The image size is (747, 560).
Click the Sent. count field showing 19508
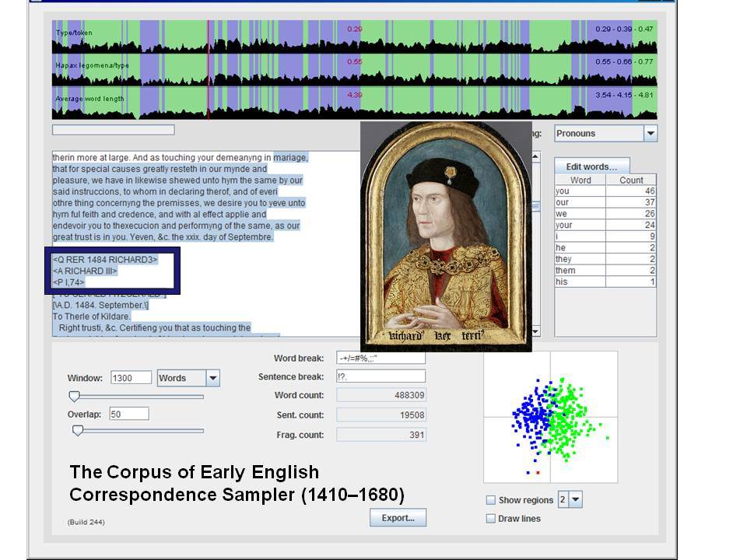click(x=381, y=415)
